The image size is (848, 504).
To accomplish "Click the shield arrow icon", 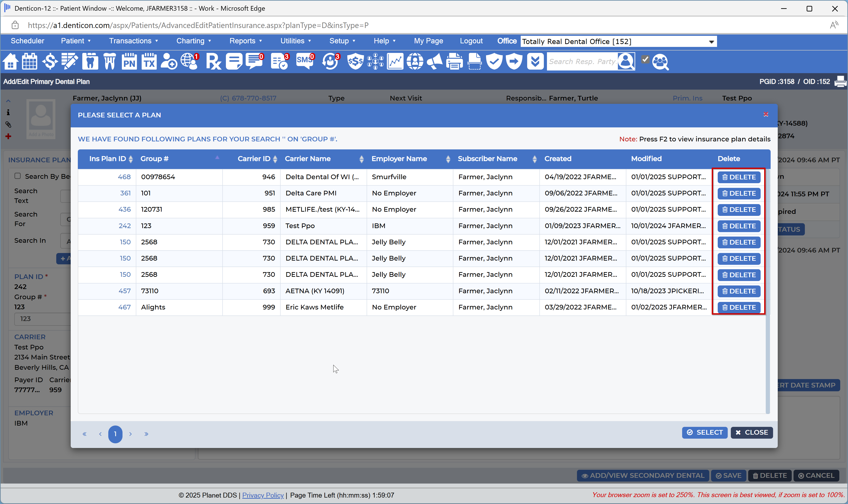I will [x=514, y=62].
